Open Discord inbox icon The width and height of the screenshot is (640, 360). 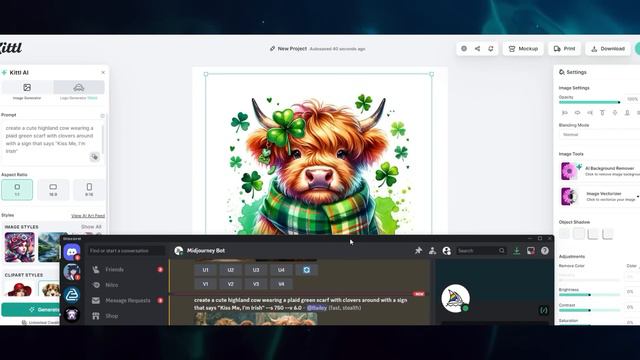click(x=531, y=251)
